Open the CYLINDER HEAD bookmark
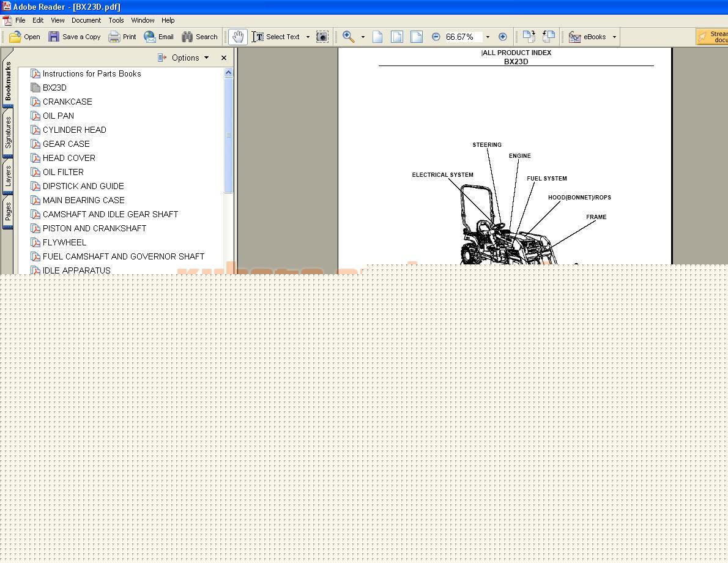The height and width of the screenshot is (563, 728). pos(74,130)
